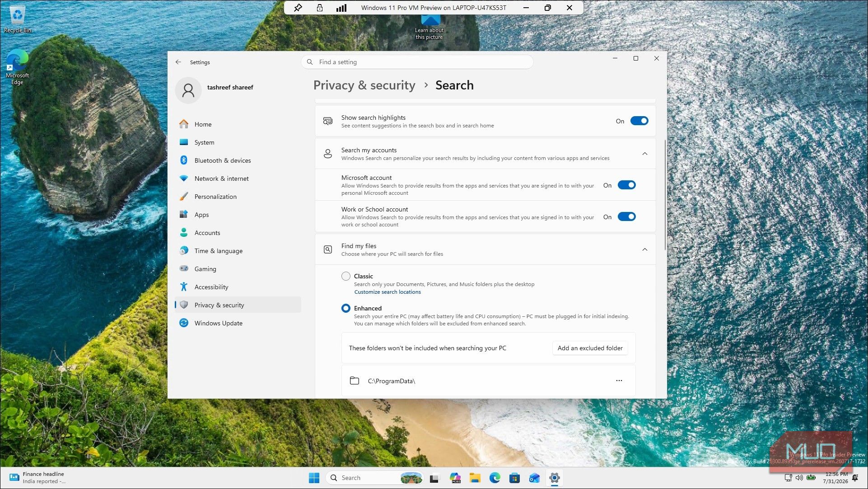The height and width of the screenshot is (489, 868).
Task: Click the Personalization paintbrush icon
Action: 184,197
